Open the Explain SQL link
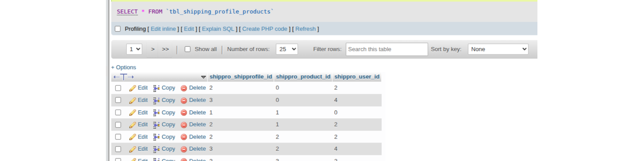This screenshot has height=161, width=644. point(218,29)
